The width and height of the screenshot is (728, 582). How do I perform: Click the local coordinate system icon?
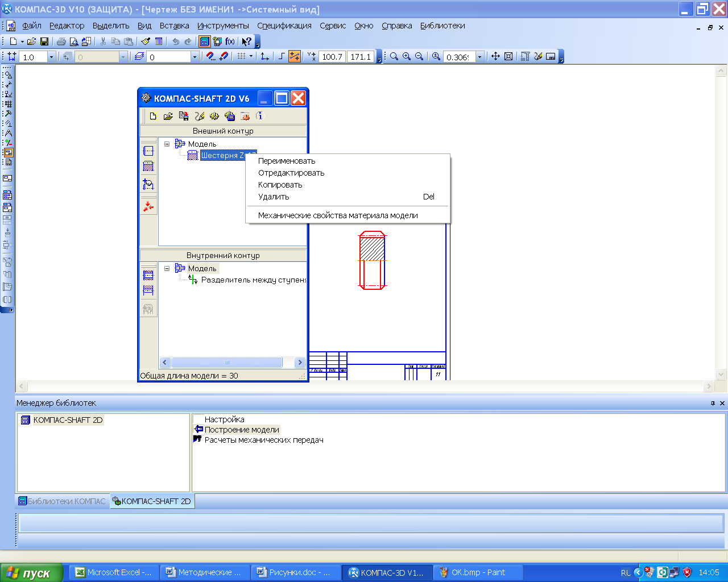[264, 56]
